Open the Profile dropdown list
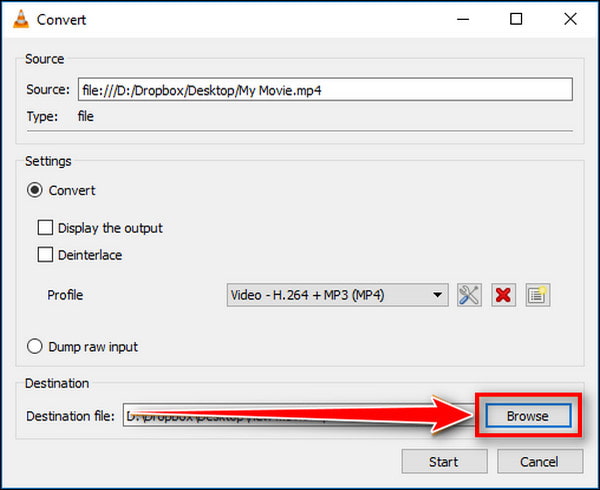Screen dimensions: 600x490 pos(338,295)
